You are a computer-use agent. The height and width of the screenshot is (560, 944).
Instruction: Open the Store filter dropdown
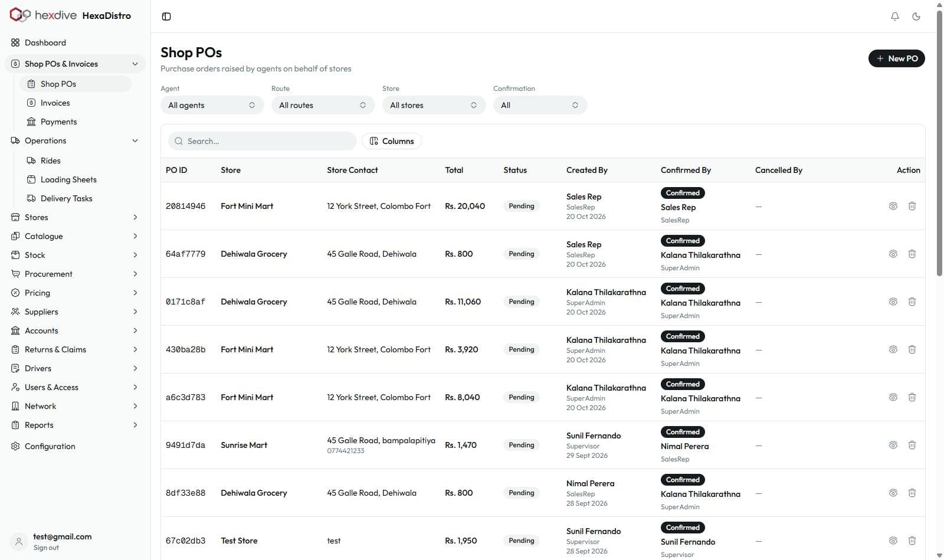point(434,105)
